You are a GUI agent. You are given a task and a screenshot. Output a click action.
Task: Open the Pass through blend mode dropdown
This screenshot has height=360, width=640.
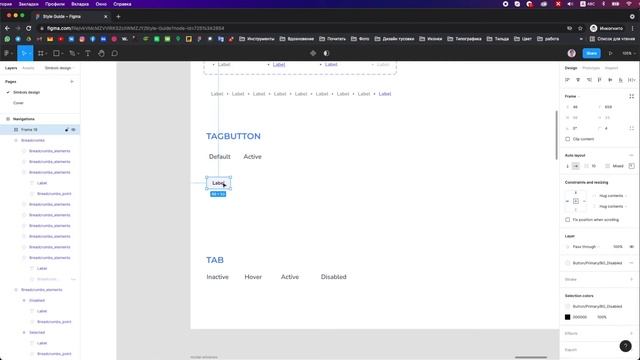(x=587, y=247)
